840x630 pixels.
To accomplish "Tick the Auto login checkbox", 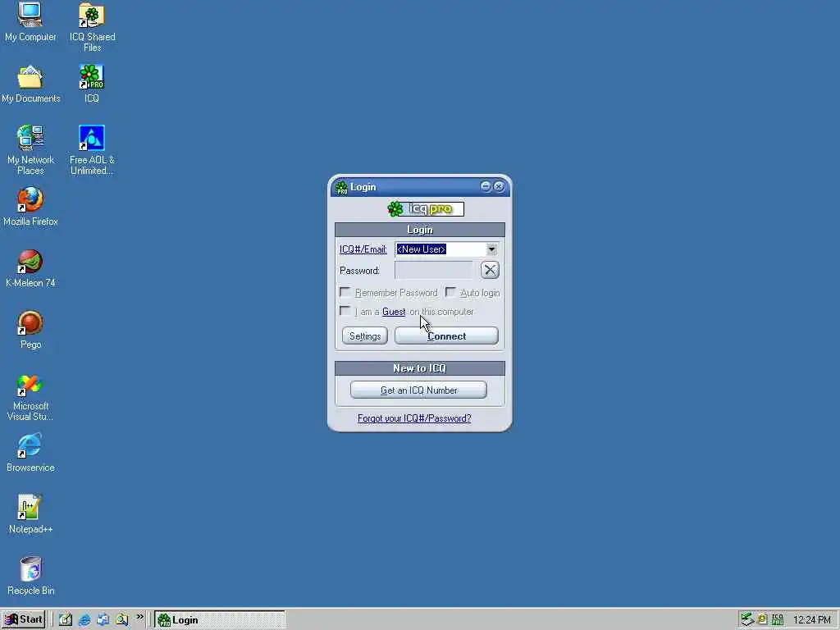I will 451,293.
